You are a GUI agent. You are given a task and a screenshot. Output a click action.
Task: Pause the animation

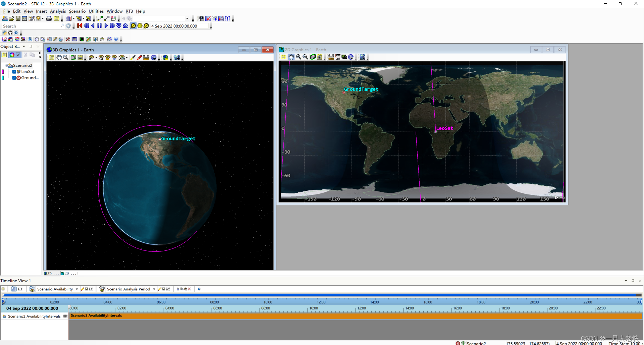[99, 26]
